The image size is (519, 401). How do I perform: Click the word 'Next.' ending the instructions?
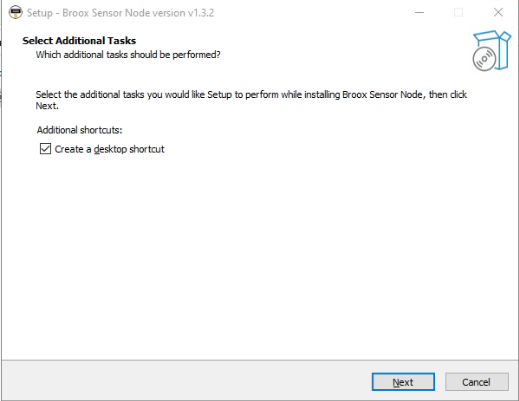47,106
